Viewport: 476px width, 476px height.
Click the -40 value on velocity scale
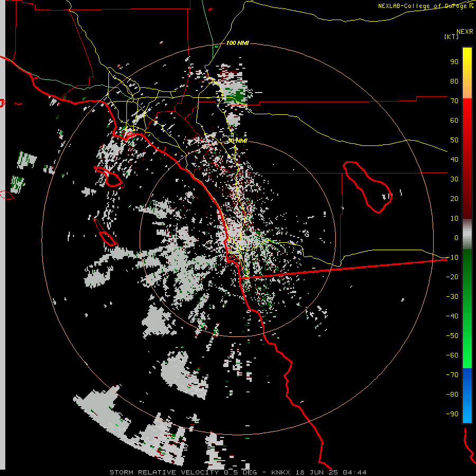[x=452, y=316]
